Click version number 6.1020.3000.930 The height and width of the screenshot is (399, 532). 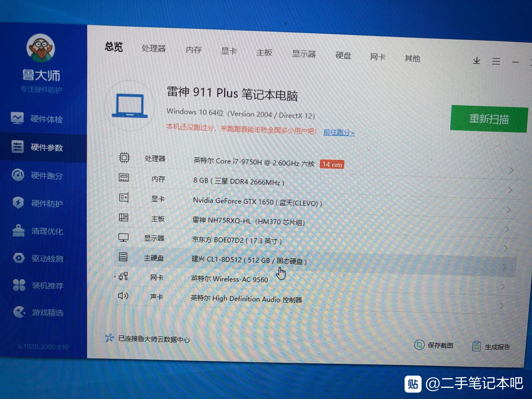coord(43,347)
